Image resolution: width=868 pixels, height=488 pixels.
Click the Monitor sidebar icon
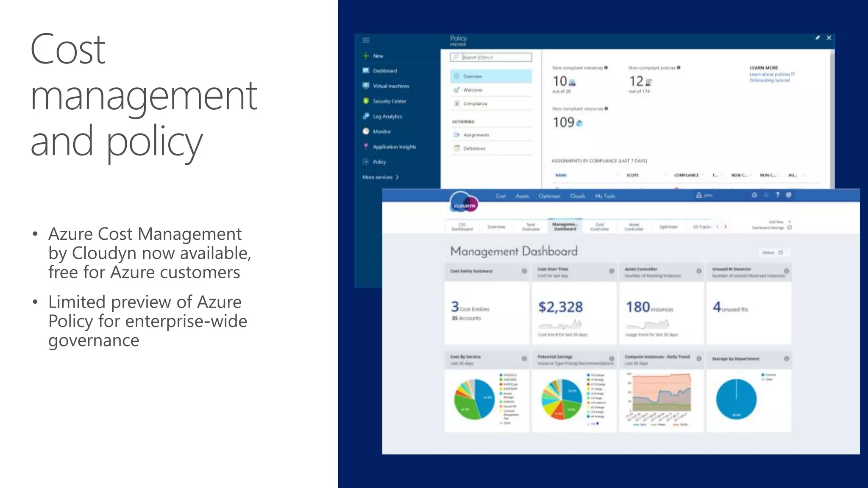[x=366, y=131]
